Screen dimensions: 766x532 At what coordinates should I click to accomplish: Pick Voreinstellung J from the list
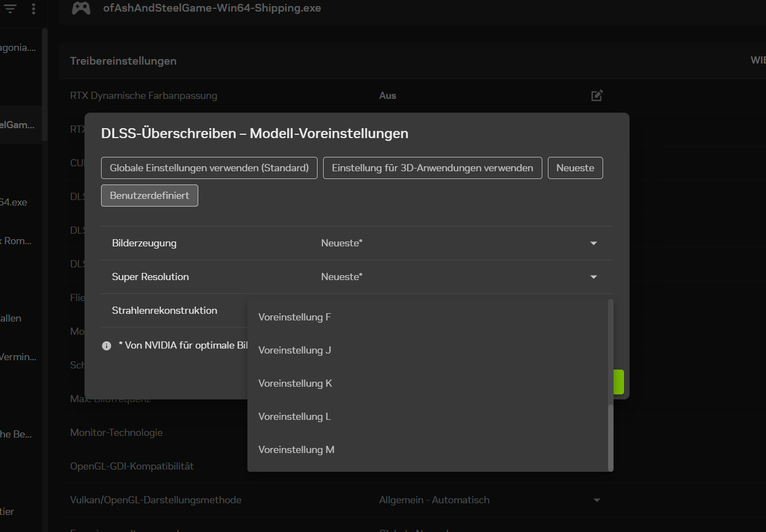pyautogui.click(x=427, y=350)
